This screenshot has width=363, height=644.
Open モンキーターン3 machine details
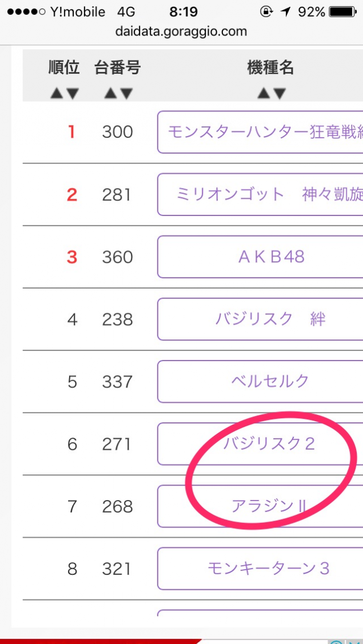[260, 569]
